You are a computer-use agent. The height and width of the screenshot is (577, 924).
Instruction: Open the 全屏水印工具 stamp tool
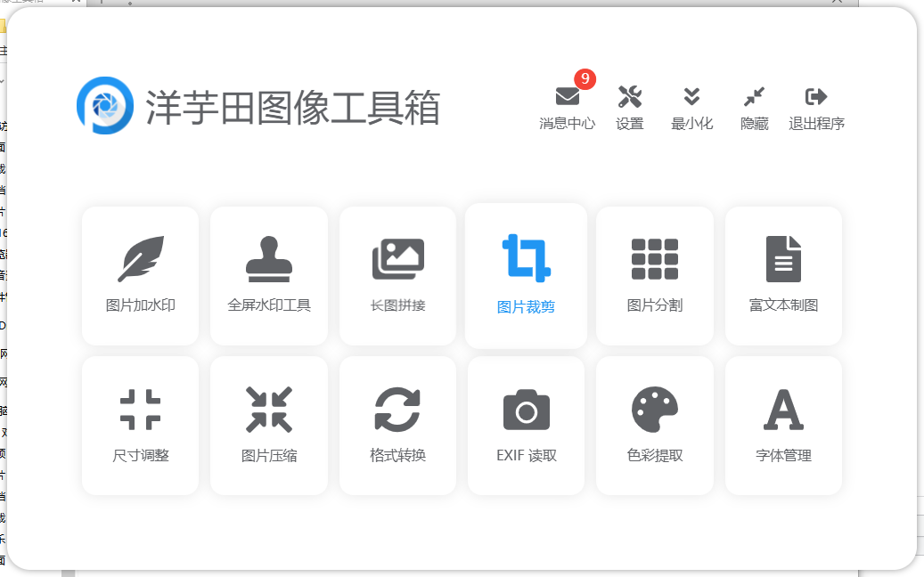[x=269, y=275]
